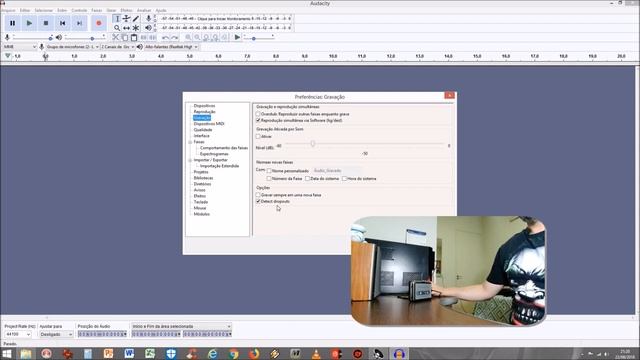Expand the Faixas tree node
The width and height of the screenshot is (640, 360).
tap(190, 142)
